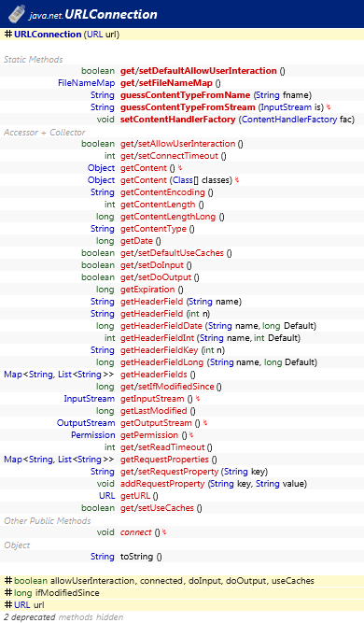Open get/setFileNameMap method

tap(166, 83)
